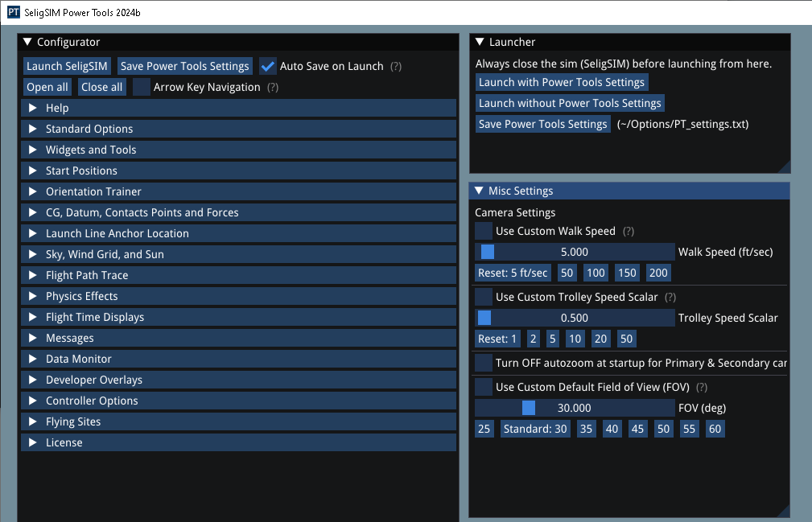Enable Arrow Key Navigation checkbox
812x522 pixels.
tap(142, 87)
